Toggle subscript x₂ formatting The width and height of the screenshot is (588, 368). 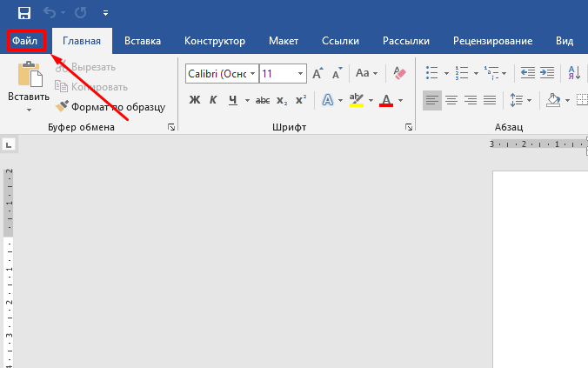(x=282, y=101)
